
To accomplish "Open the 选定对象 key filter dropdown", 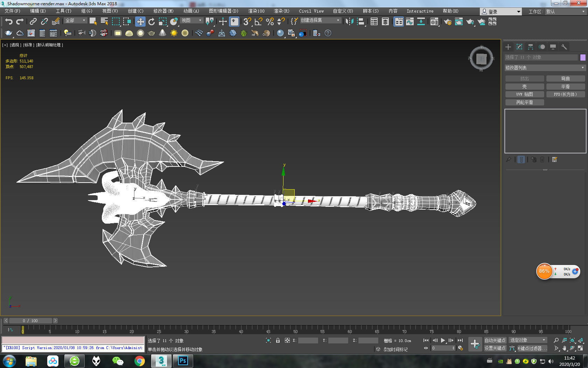I will point(528,340).
